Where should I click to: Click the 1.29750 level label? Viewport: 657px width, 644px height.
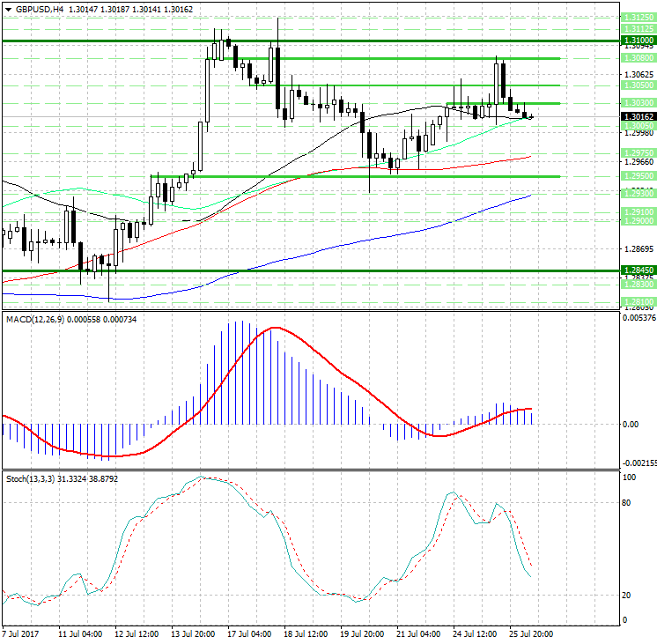637,152
